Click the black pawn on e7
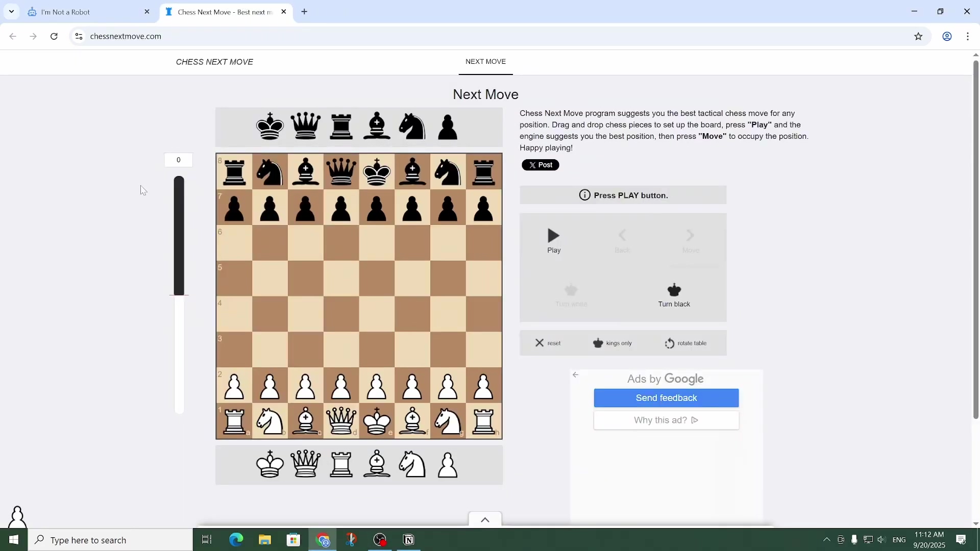Viewport: 980px width, 551px height. click(x=377, y=208)
